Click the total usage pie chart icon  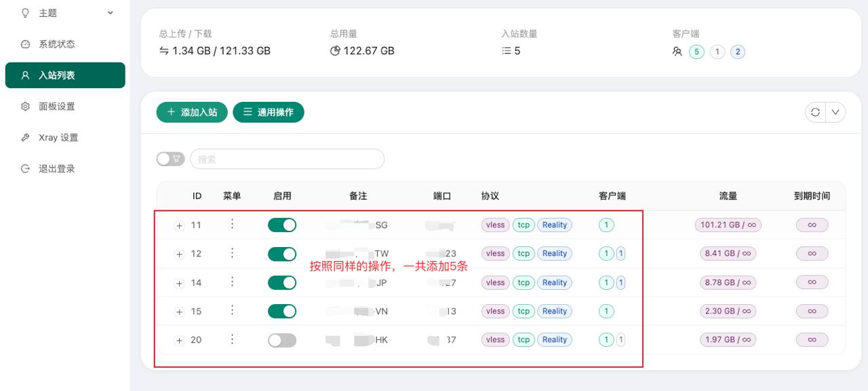(x=334, y=51)
